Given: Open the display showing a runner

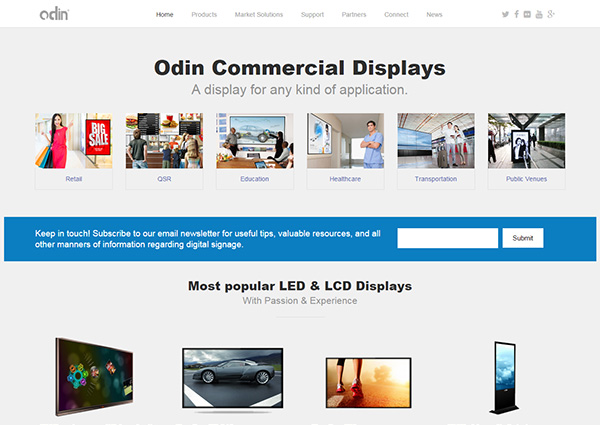Looking at the screenshot, I should click(x=368, y=383).
